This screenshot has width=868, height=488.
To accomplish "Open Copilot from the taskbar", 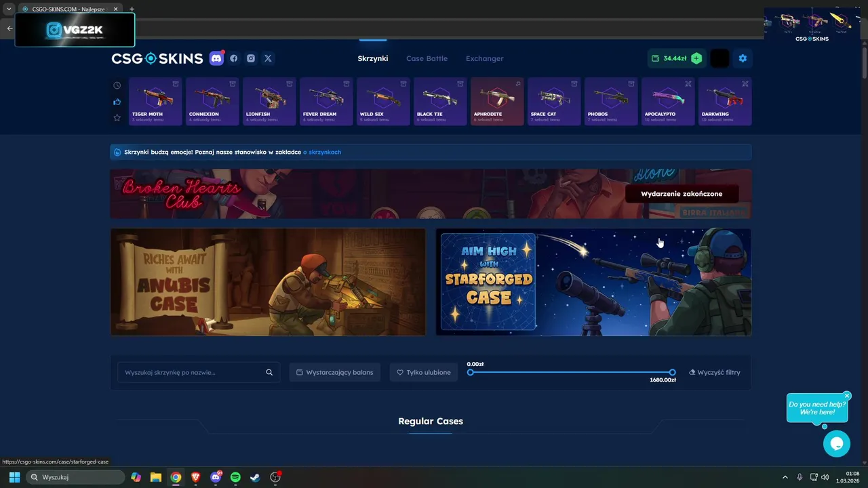I will tap(136, 477).
